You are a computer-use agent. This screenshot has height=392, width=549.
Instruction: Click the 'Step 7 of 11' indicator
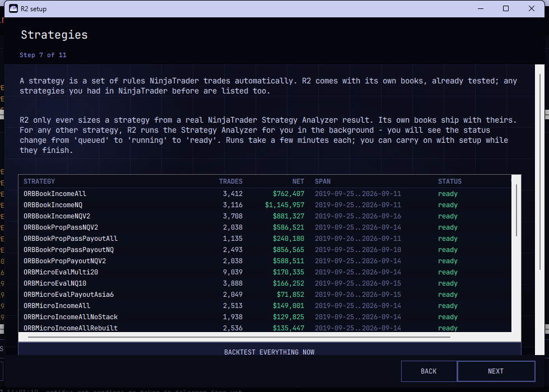pos(43,55)
